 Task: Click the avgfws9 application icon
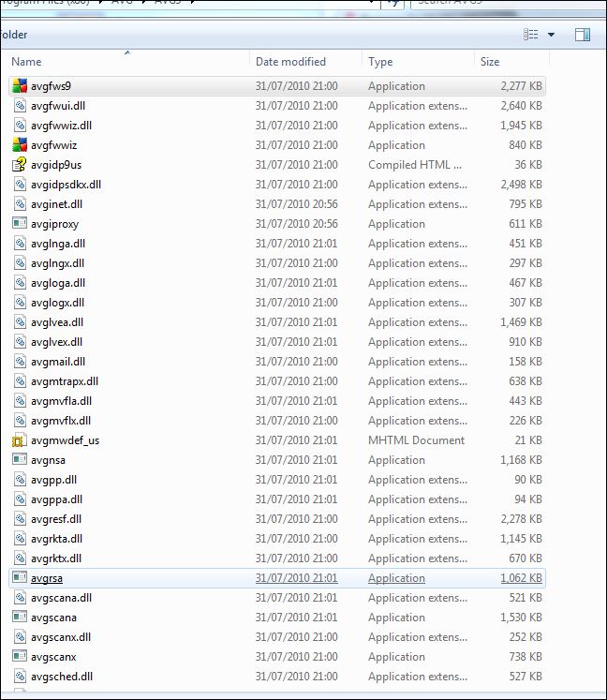click(x=20, y=85)
